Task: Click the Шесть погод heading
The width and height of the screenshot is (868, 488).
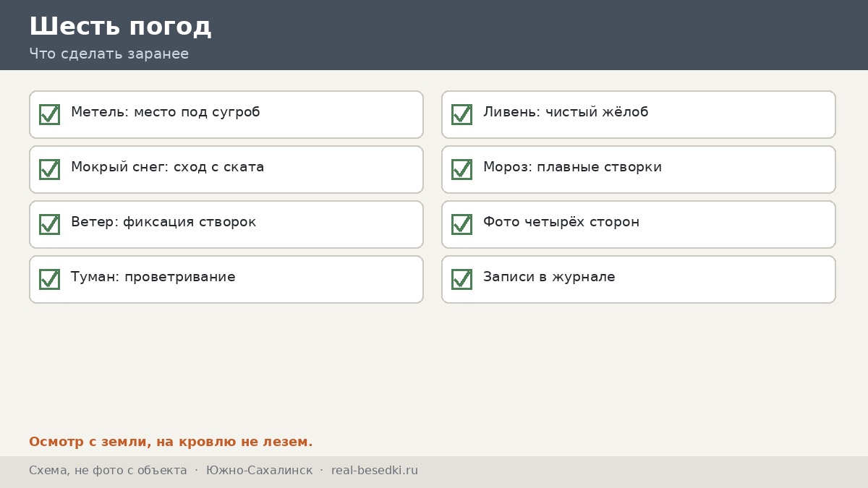Action: tap(120, 26)
